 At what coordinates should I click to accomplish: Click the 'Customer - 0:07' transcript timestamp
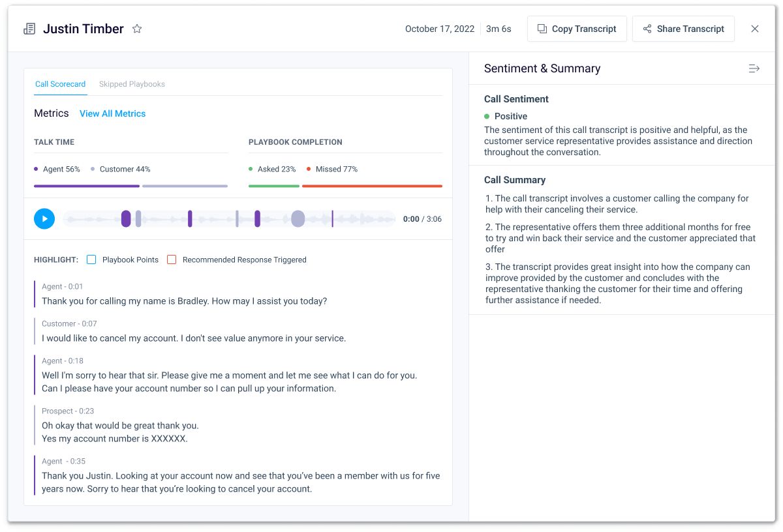tap(69, 324)
